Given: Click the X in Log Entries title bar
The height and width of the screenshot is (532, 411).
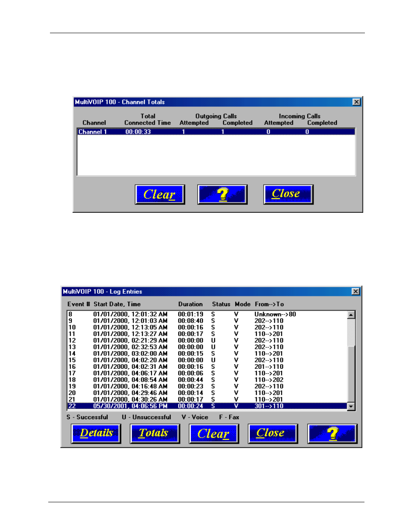Looking at the screenshot, I should [x=355, y=292].
